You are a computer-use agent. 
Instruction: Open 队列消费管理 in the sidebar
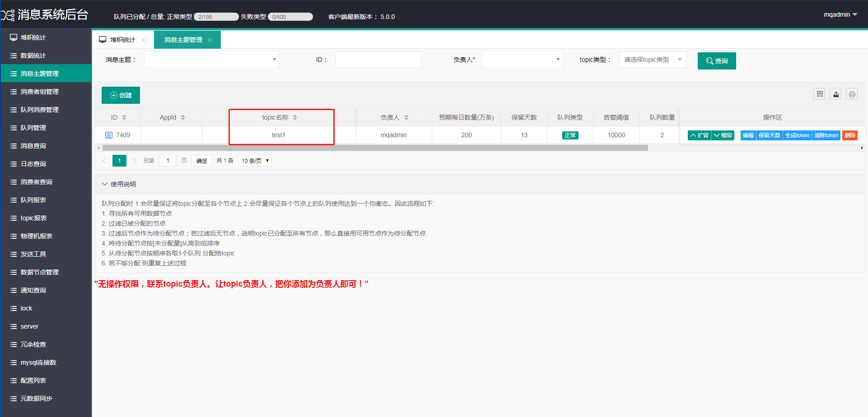click(46, 110)
